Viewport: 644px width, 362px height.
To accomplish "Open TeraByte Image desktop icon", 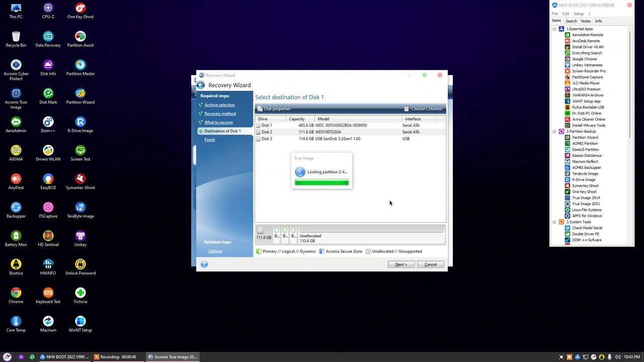I will [x=80, y=211].
